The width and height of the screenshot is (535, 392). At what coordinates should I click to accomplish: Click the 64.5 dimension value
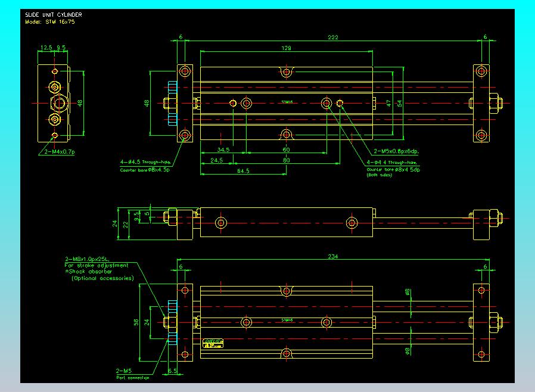pos(242,172)
